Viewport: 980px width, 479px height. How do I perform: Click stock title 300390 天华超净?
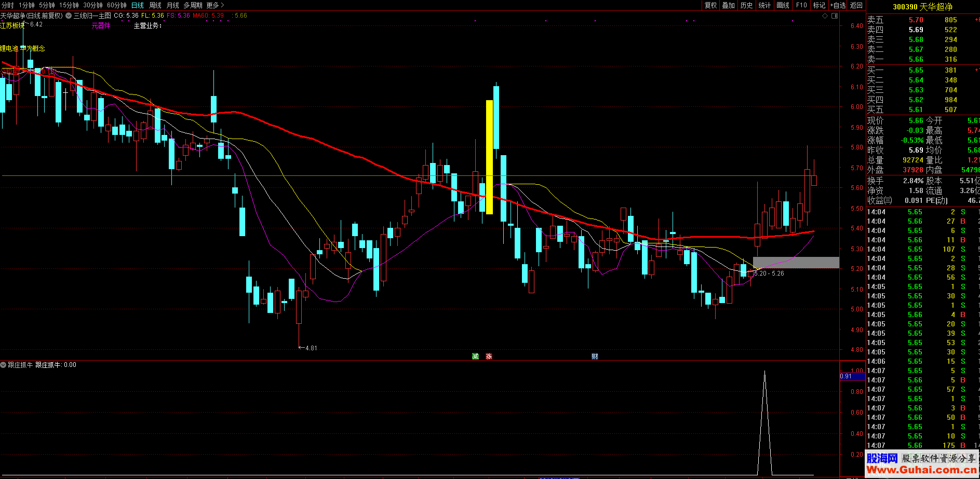click(x=922, y=7)
